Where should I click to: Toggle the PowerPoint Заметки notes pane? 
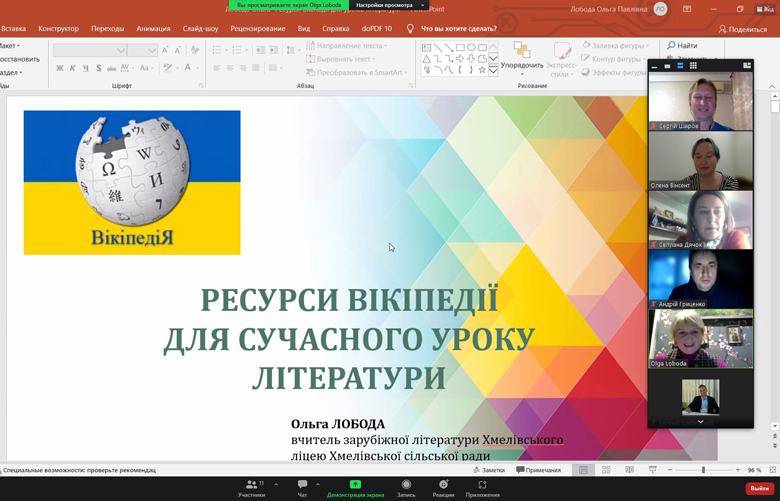pos(489,470)
